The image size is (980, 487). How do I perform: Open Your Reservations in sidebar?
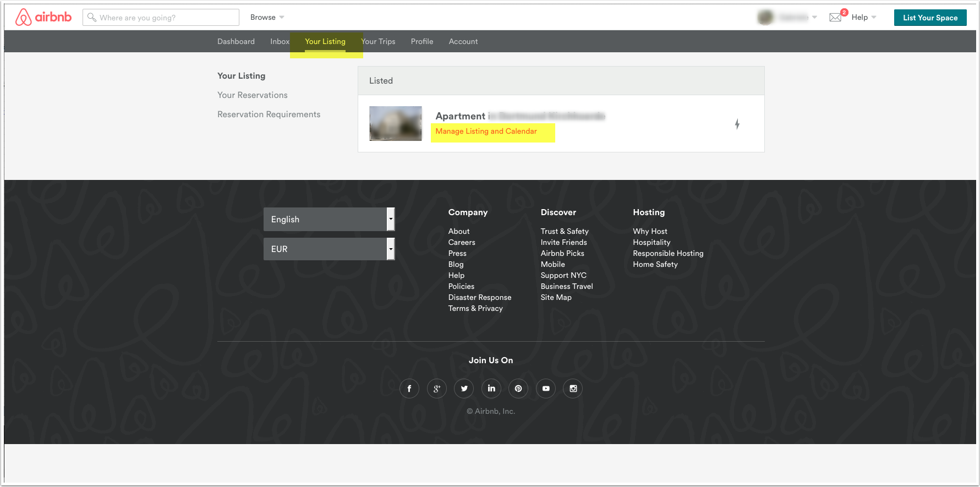(x=253, y=95)
